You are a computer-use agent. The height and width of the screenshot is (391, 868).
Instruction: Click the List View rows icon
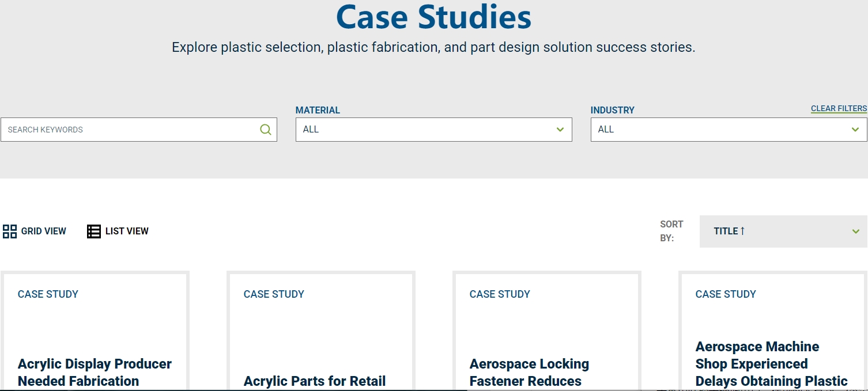coord(94,231)
